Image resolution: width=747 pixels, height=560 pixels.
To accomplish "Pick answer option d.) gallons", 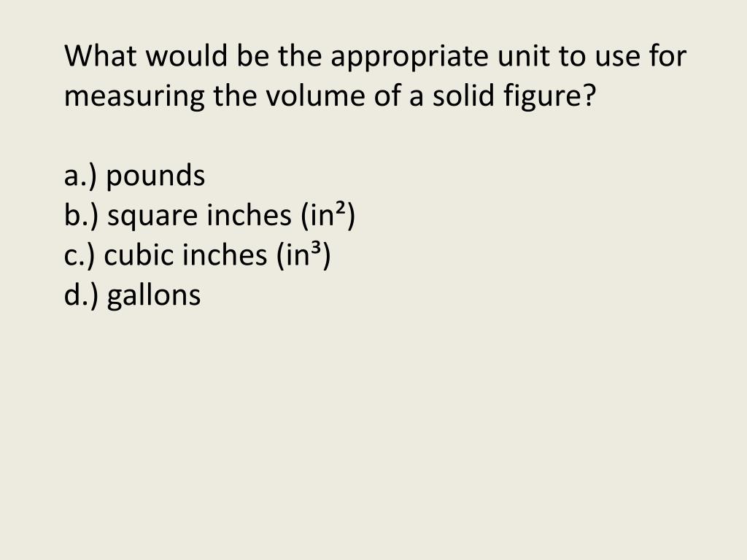I will coord(133,295).
